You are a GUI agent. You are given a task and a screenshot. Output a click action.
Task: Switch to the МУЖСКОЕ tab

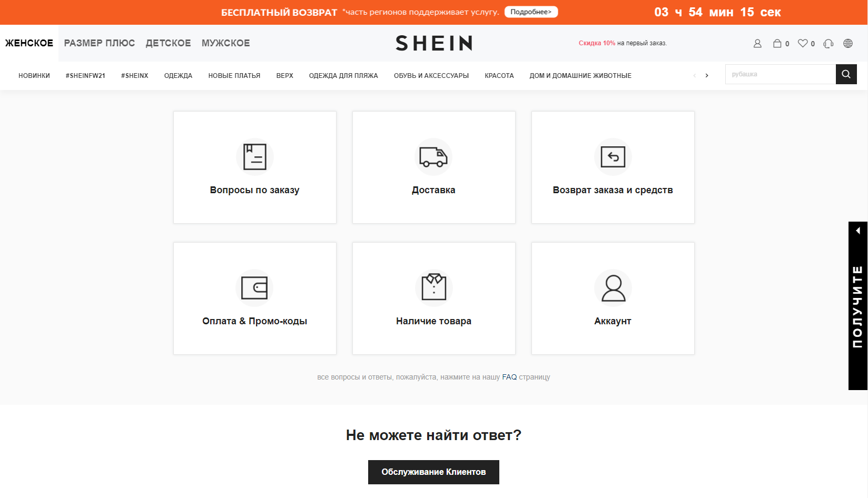[x=225, y=43]
